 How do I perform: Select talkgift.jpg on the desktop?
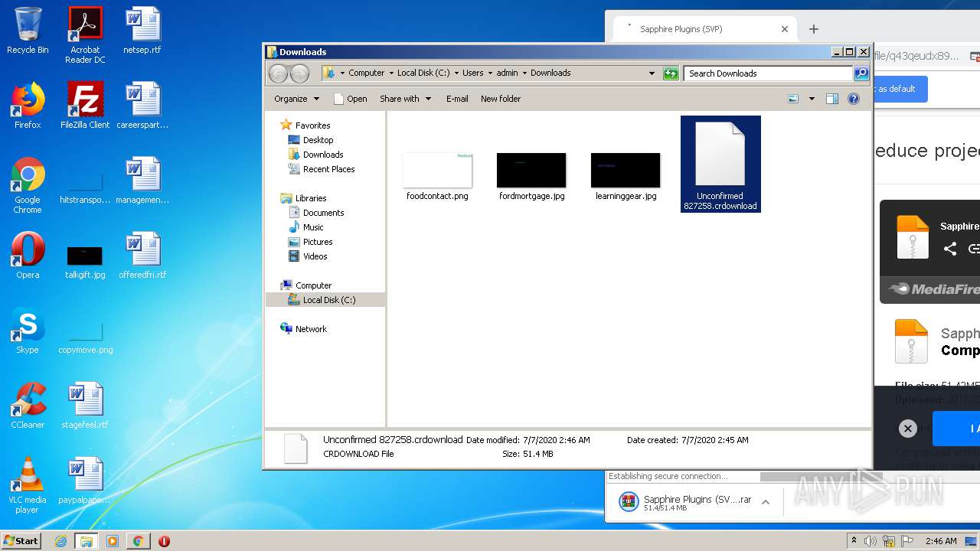[x=85, y=260]
